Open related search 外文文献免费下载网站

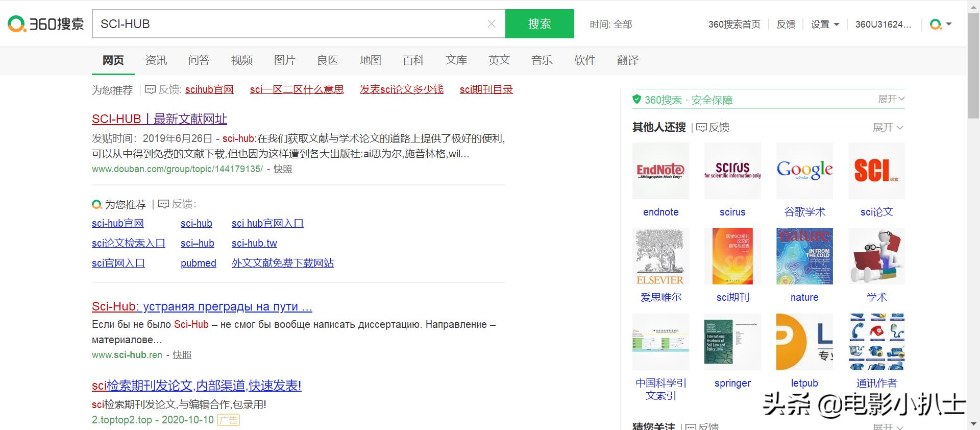tap(283, 263)
